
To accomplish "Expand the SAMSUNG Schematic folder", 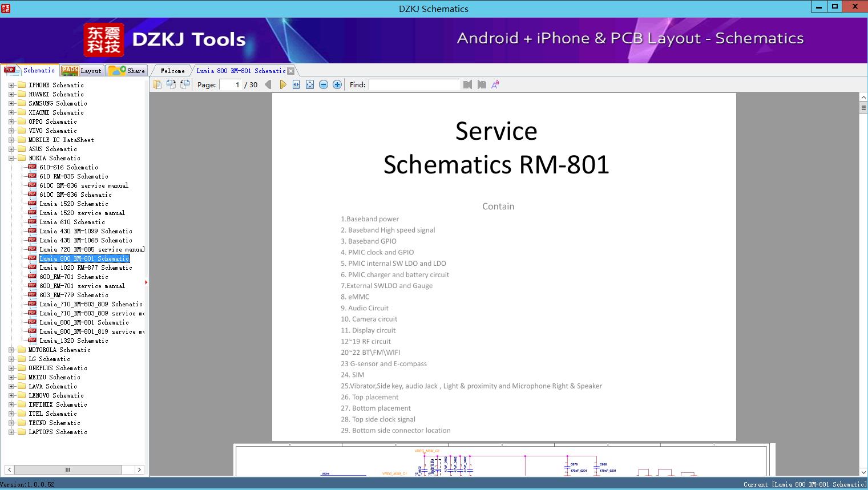I will point(11,103).
